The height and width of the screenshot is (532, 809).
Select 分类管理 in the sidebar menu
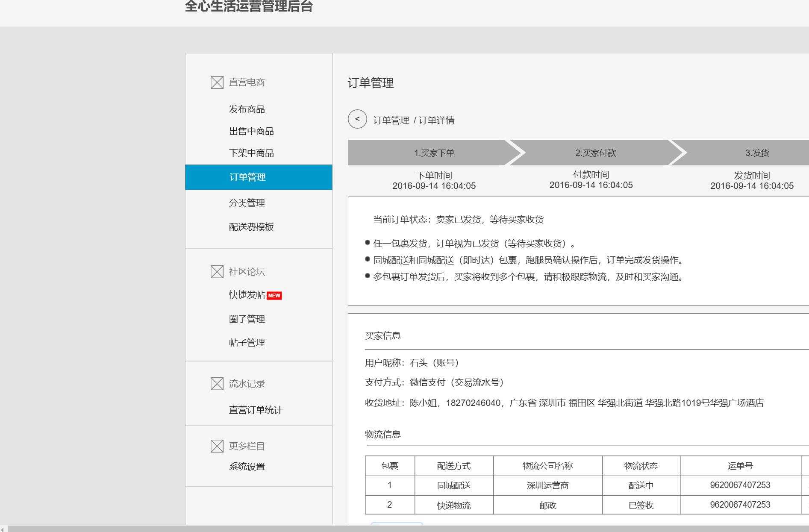coord(247,203)
